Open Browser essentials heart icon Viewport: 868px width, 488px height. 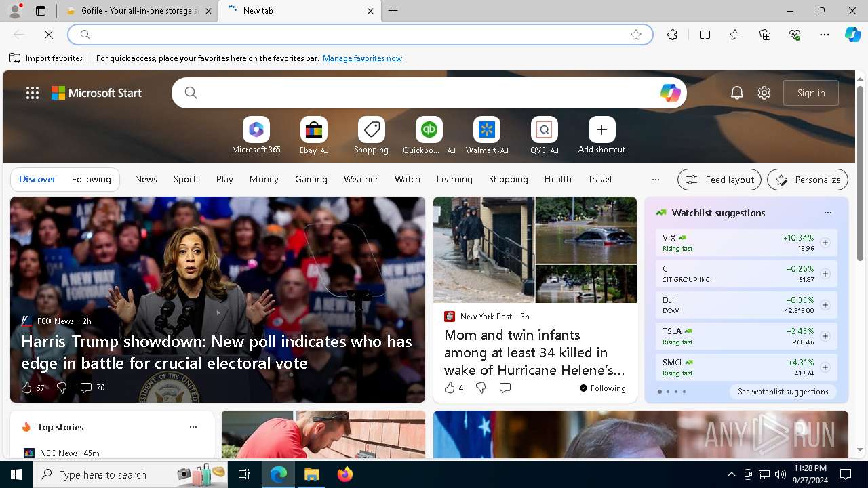(x=795, y=35)
